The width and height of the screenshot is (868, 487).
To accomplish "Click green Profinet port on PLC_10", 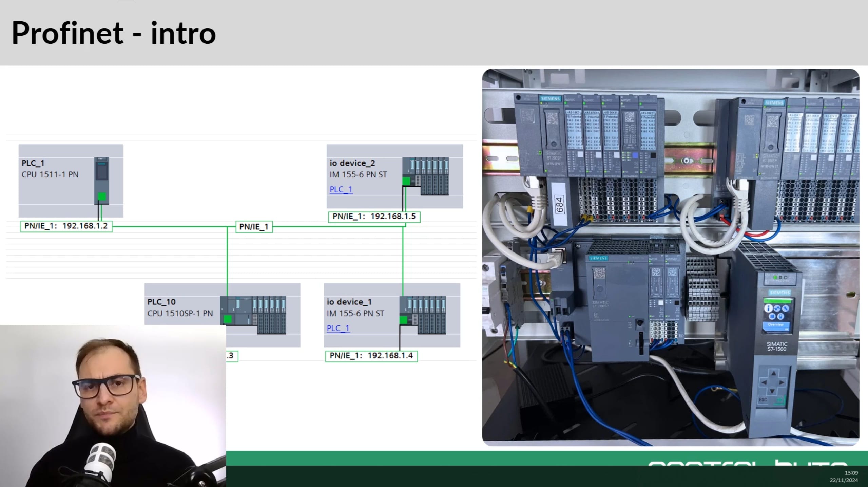I will [x=228, y=319].
